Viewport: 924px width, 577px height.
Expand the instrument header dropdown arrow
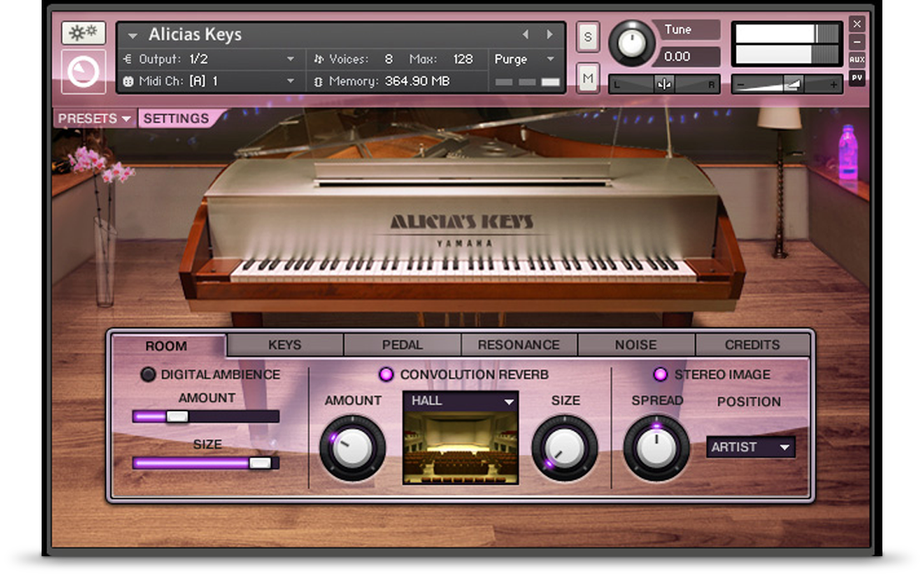(x=132, y=35)
